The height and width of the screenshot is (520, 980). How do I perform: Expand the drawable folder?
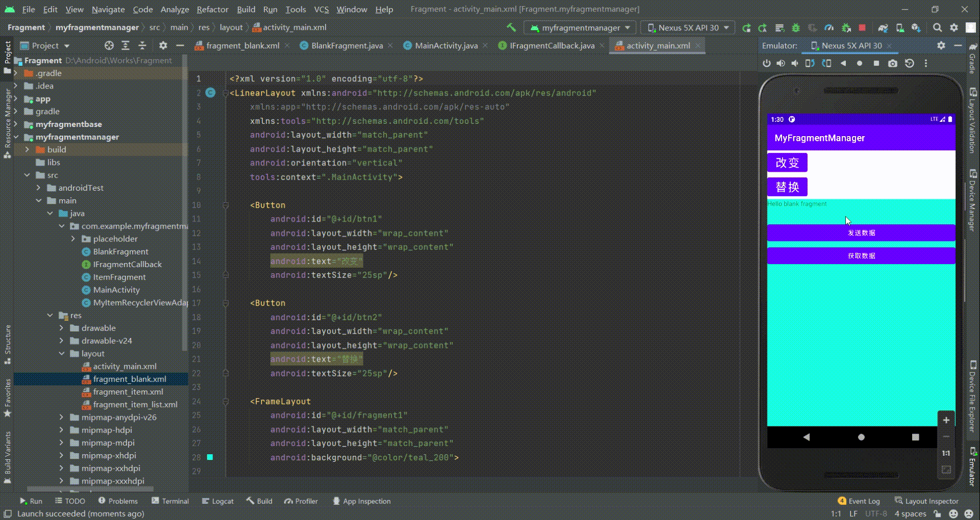point(62,328)
